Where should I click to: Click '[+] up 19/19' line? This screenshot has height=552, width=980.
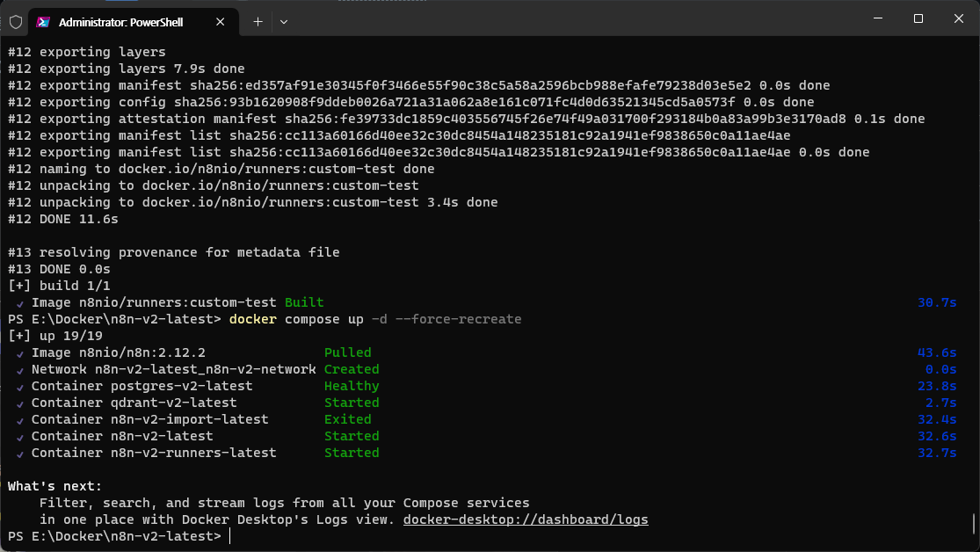pyautogui.click(x=55, y=337)
